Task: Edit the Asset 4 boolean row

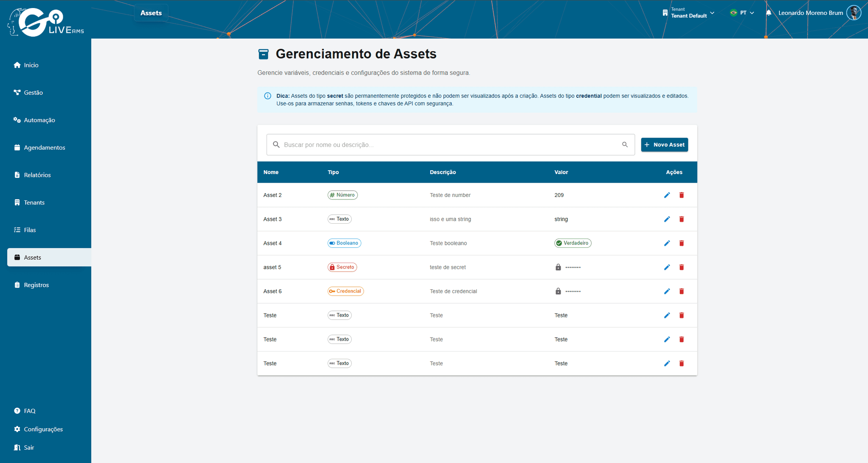Action: click(667, 243)
